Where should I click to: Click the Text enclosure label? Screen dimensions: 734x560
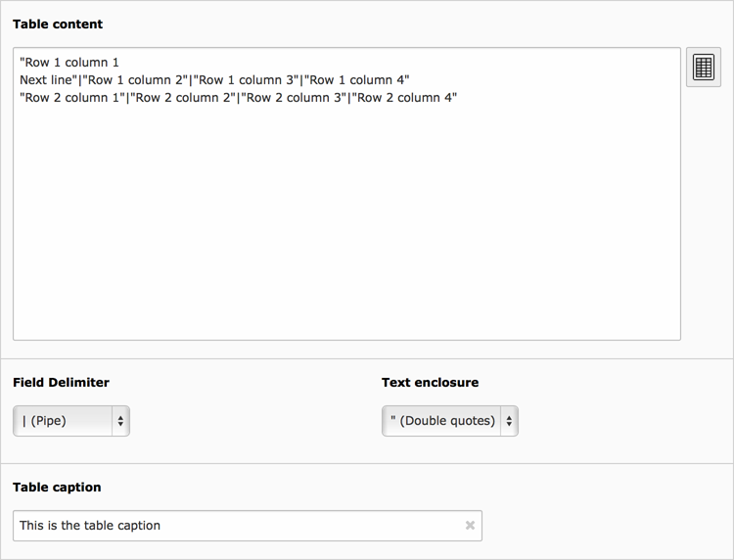coord(430,383)
